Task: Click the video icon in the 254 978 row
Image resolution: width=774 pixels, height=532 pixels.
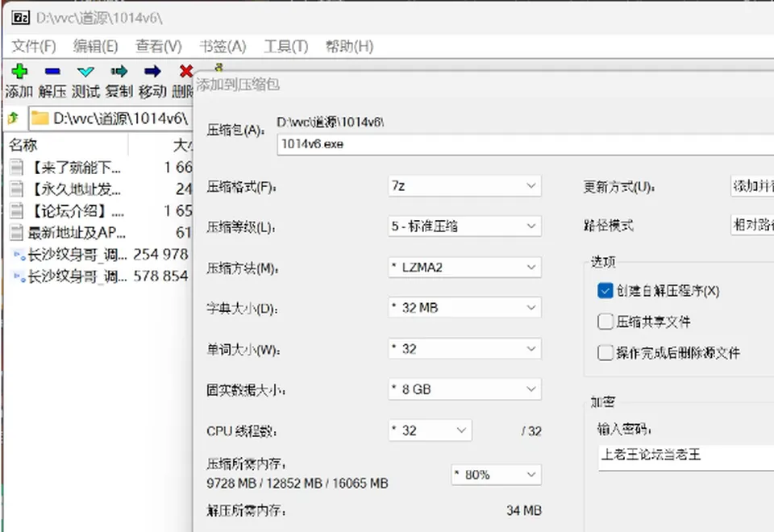Action: (19, 255)
